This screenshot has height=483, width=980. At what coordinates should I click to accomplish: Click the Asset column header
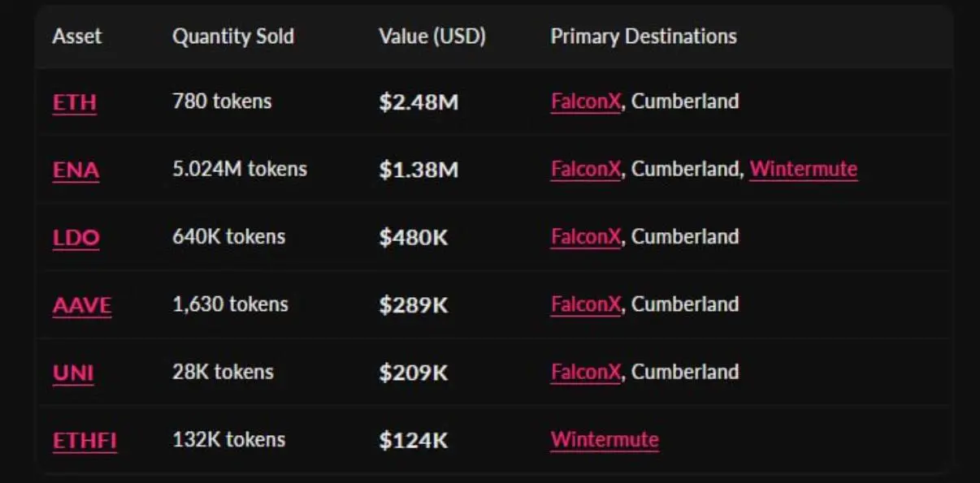77,37
